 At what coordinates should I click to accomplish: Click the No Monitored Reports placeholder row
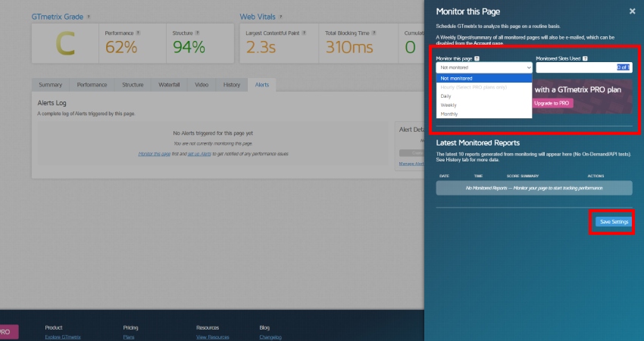click(x=534, y=188)
